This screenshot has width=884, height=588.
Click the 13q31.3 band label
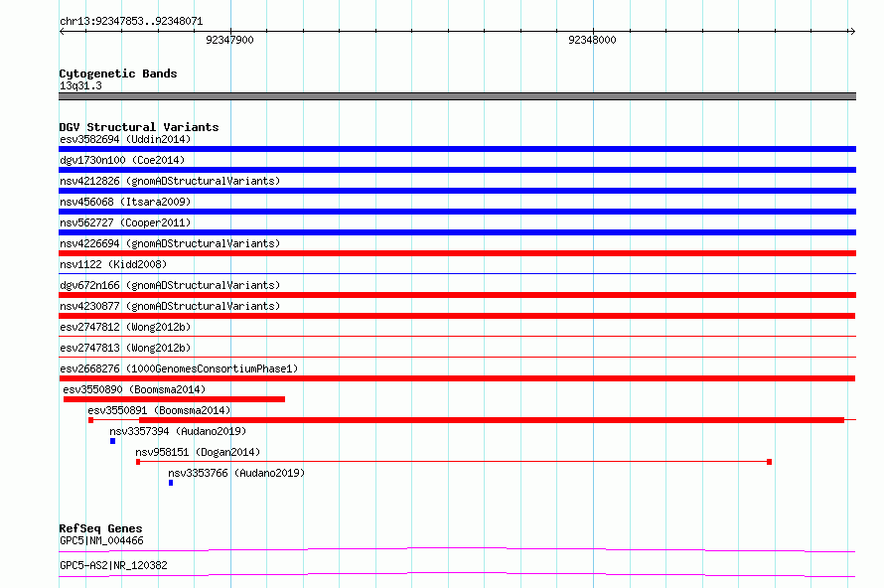(80, 85)
